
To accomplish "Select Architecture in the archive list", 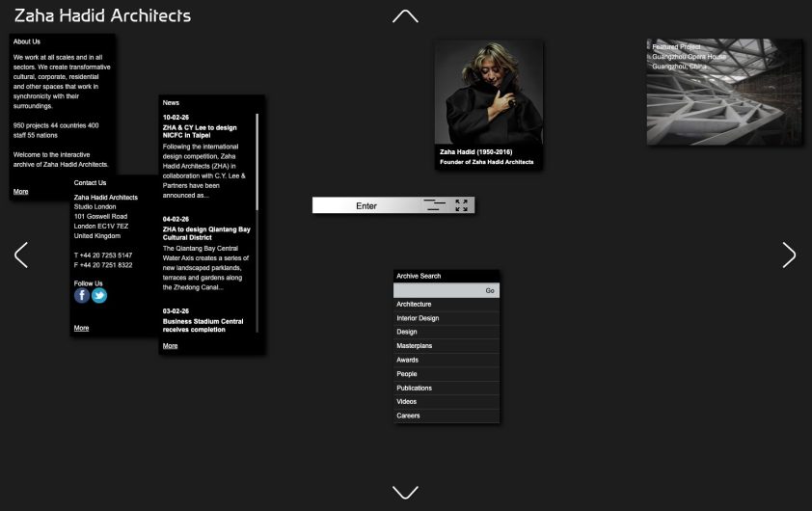I will (x=415, y=305).
